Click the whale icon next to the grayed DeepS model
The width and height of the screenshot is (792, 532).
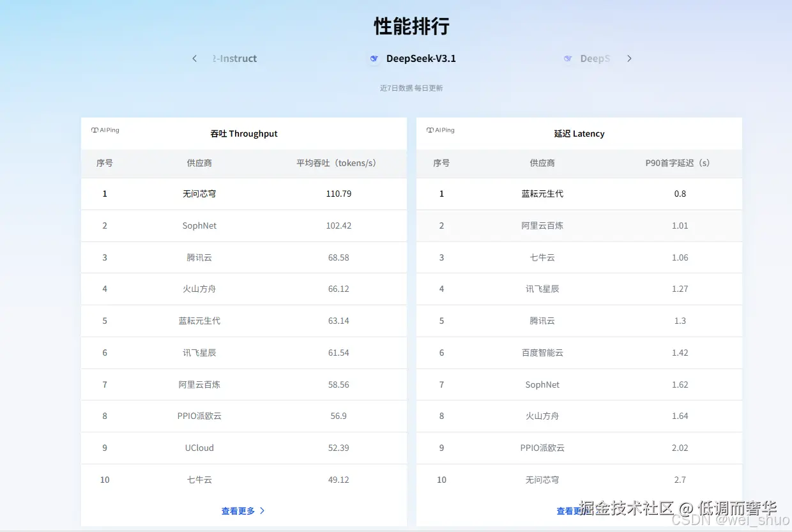tap(568, 58)
